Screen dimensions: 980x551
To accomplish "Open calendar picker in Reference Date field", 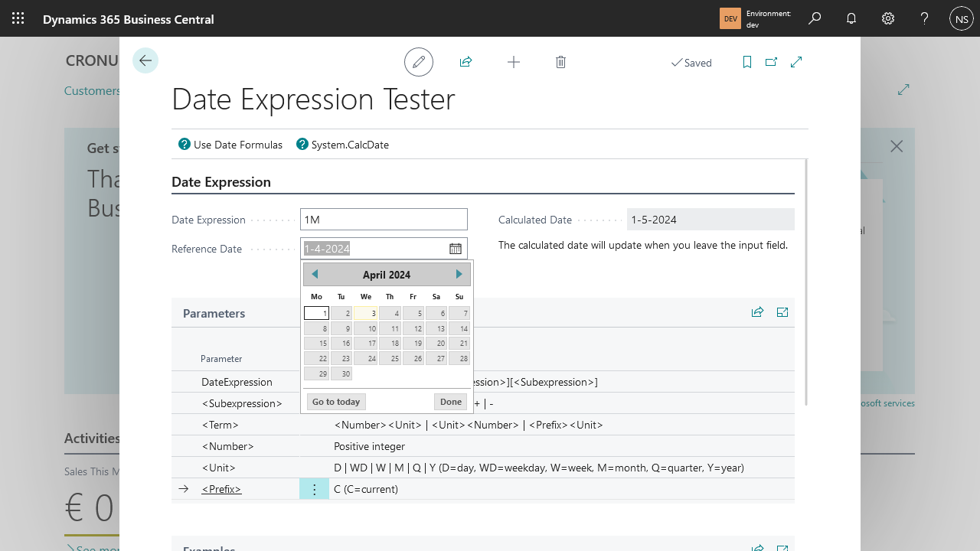I will [456, 249].
